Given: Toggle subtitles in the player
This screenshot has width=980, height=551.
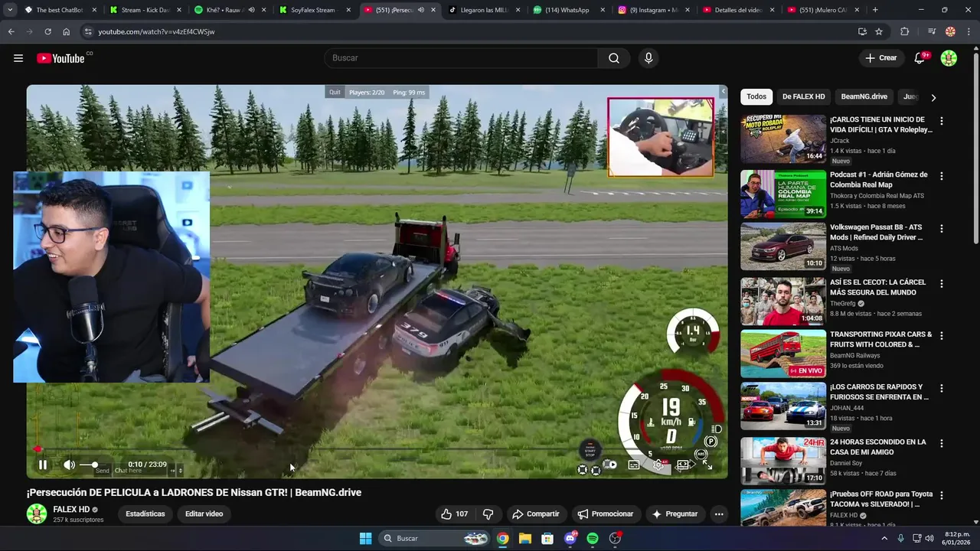Looking at the screenshot, I should [x=634, y=465].
